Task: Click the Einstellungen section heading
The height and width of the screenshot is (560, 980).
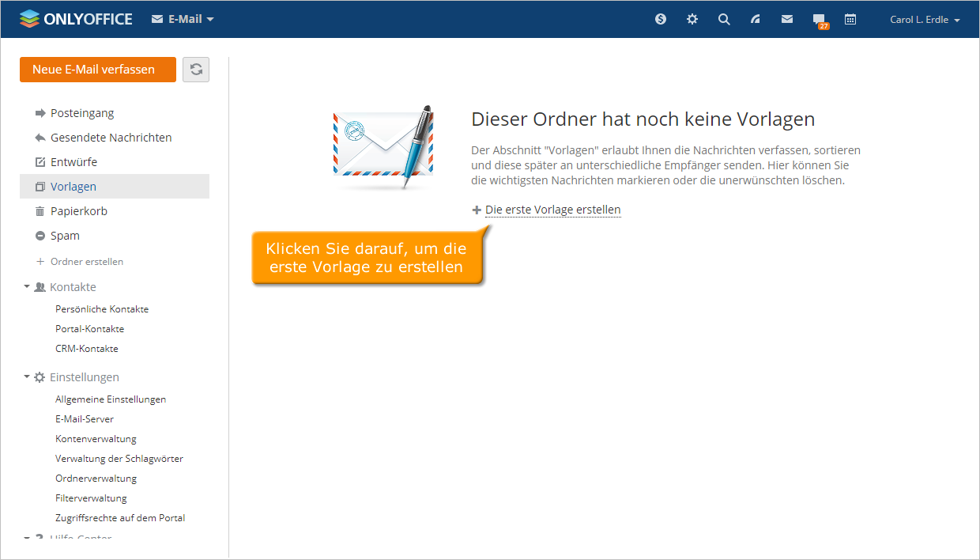Action: pos(85,377)
